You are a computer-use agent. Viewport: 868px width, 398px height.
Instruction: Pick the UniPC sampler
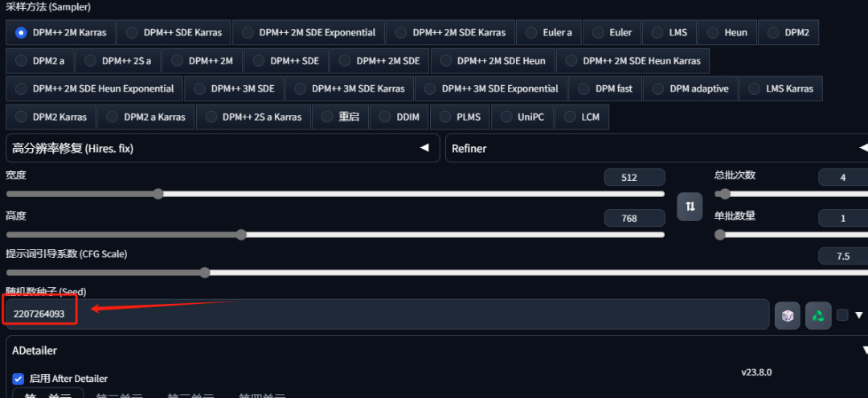[x=522, y=117]
